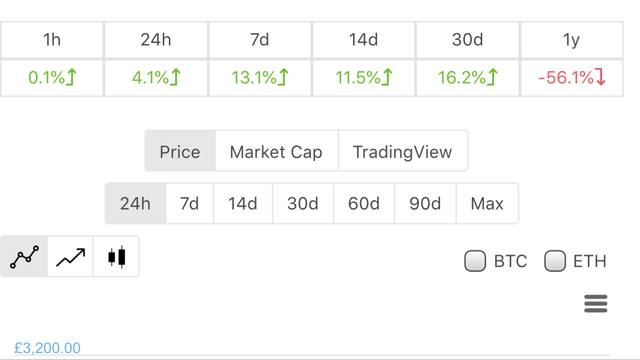Select the Price tab
The width and height of the screenshot is (640, 360).
[x=180, y=151]
